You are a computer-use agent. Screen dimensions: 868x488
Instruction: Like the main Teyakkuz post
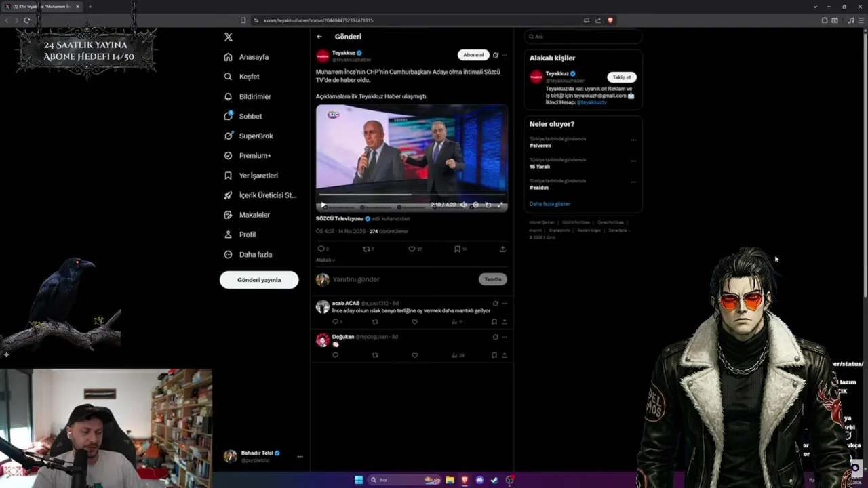pos(412,249)
